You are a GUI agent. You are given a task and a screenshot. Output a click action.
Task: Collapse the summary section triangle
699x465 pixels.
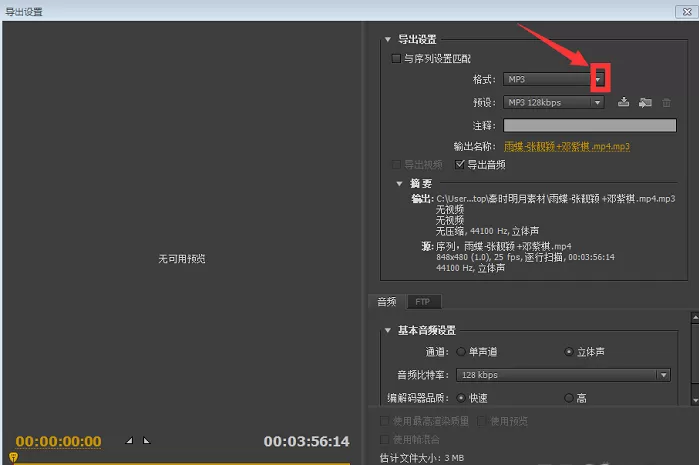pos(399,183)
